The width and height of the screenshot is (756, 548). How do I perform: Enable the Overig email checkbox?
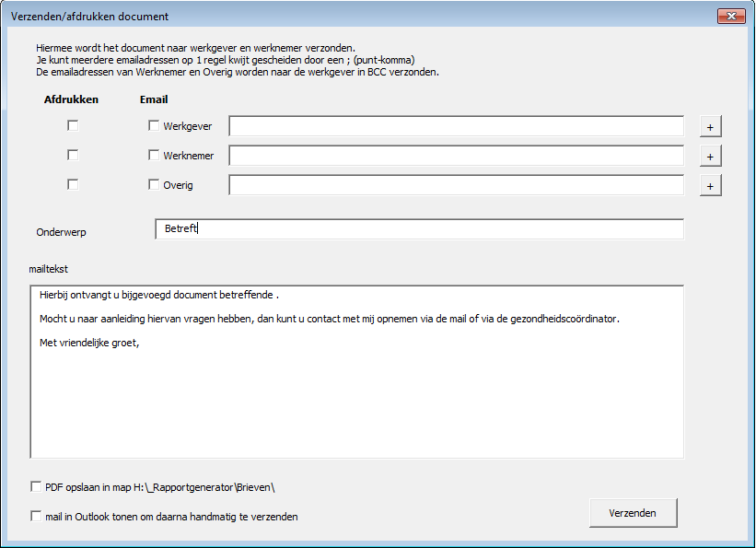(x=154, y=185)
